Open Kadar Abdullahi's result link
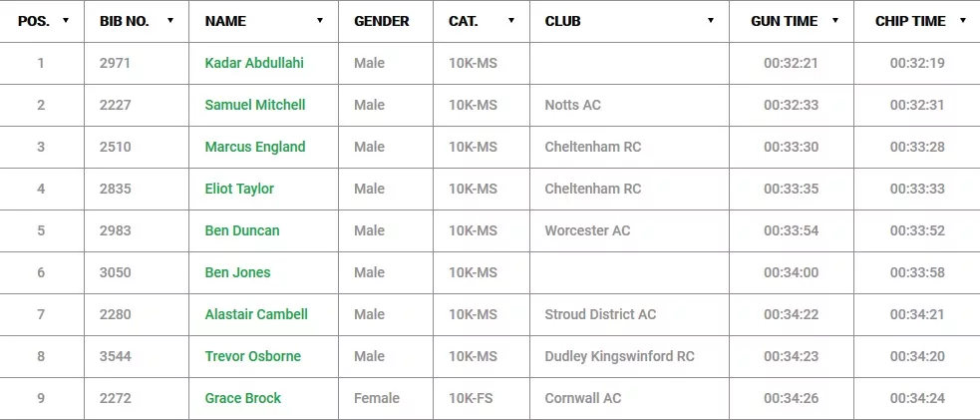The image size is (980, 420). pos(254,63)
